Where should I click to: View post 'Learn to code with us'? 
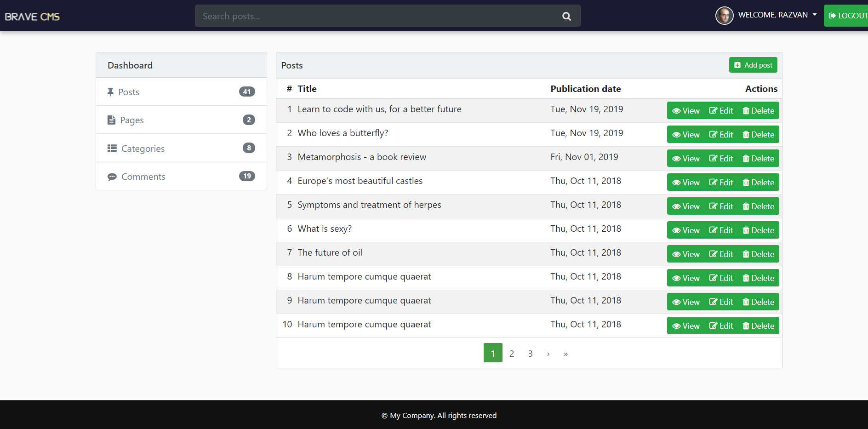point(685,110)
